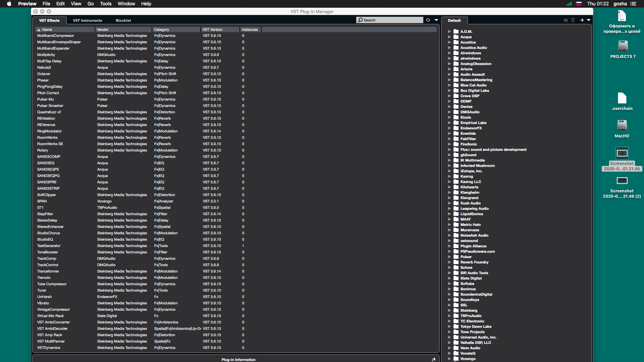Click the rescan plug-ins refresh icon
The image size is (644, 362).
[x=428, y=20]
